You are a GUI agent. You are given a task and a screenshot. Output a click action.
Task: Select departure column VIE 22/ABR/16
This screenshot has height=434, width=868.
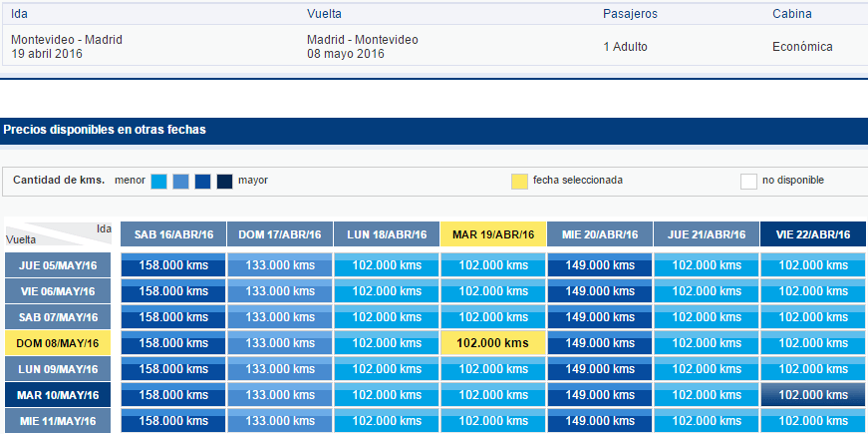[813, 234]
